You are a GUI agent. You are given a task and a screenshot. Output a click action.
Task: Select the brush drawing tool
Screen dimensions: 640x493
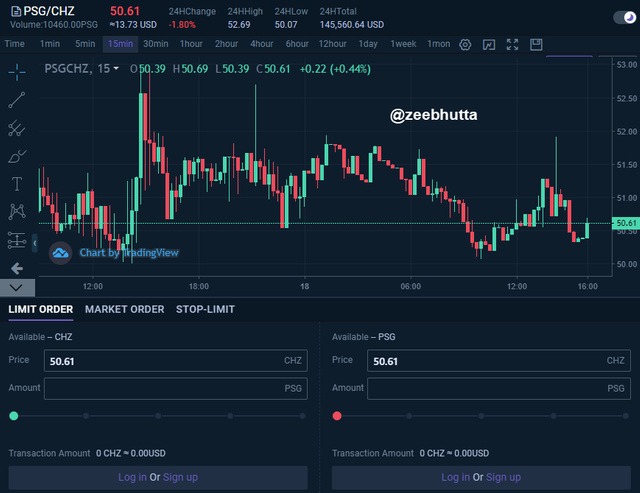click(x=17, y=156)
